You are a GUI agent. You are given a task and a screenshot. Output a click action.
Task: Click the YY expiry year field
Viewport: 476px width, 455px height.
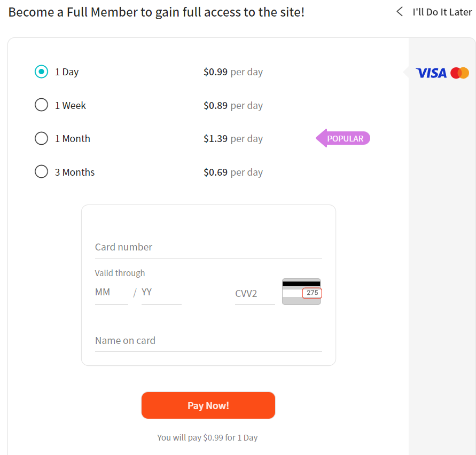point(160,293)
